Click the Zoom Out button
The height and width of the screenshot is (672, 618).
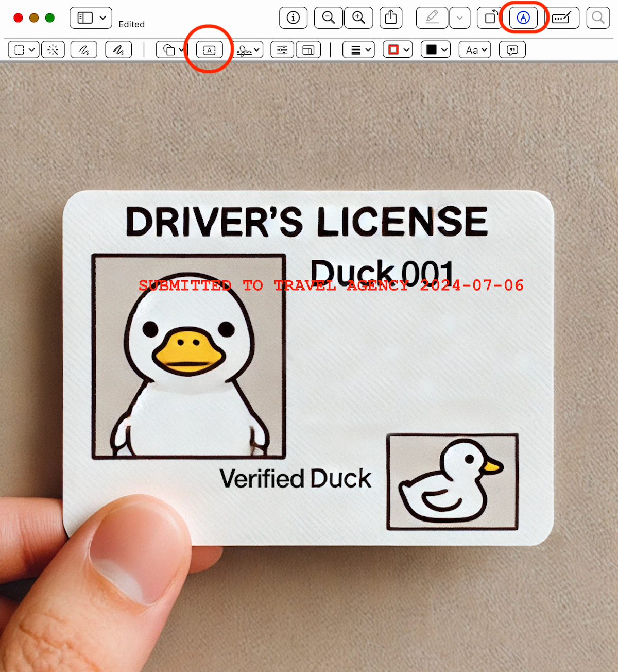328,18
